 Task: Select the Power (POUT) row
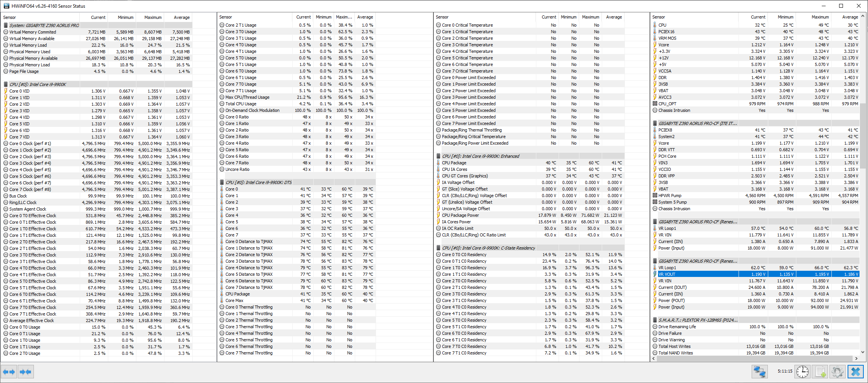pyautogui.click(x=756, y=300)
